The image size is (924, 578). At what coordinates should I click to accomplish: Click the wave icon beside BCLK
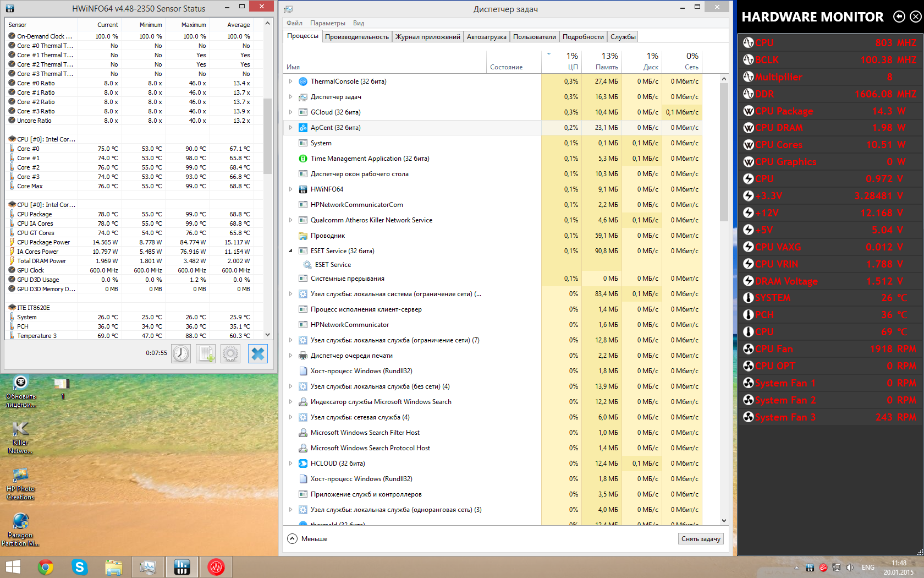click(748, 59)
